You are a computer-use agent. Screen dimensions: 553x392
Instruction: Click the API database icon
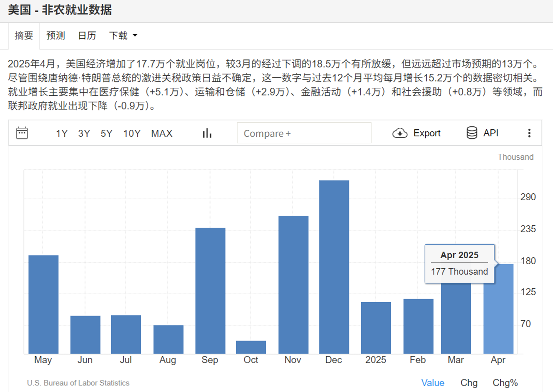[472, 133]
